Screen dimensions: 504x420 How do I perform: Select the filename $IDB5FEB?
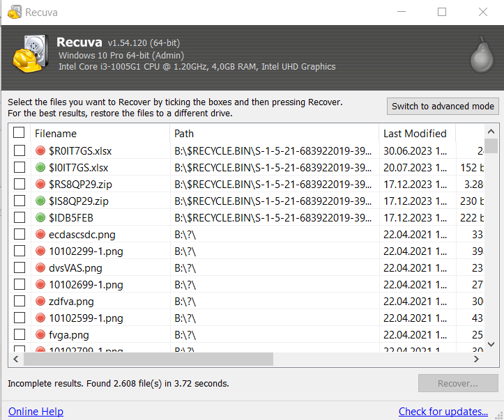tap(71, 218)
